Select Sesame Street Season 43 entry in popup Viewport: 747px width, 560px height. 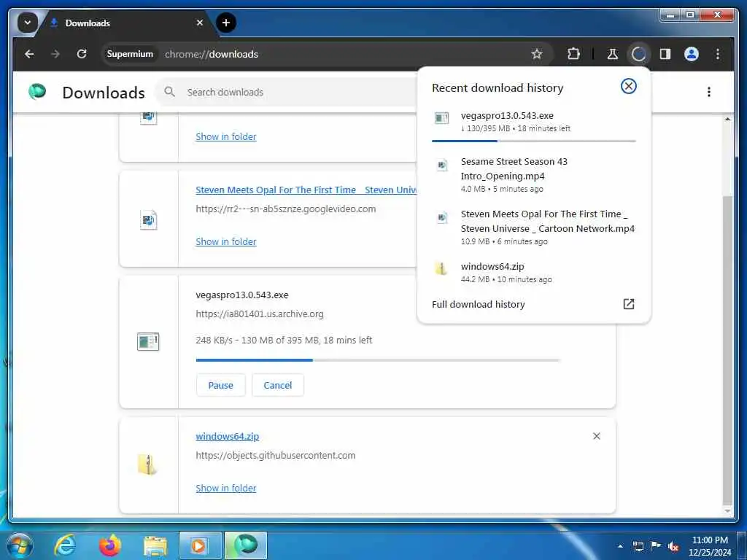click(x=533, y=175)
